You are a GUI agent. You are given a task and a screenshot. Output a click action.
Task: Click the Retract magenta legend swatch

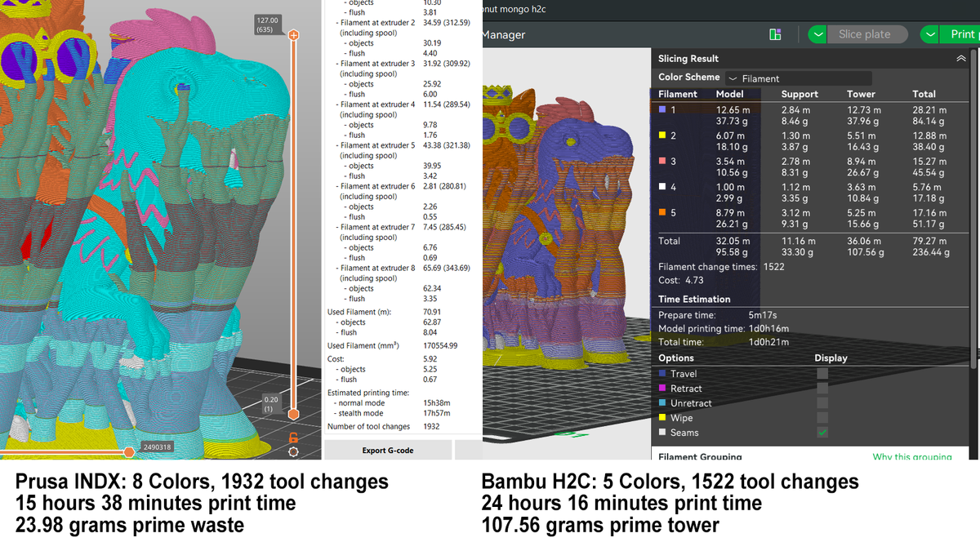[663, 389]
